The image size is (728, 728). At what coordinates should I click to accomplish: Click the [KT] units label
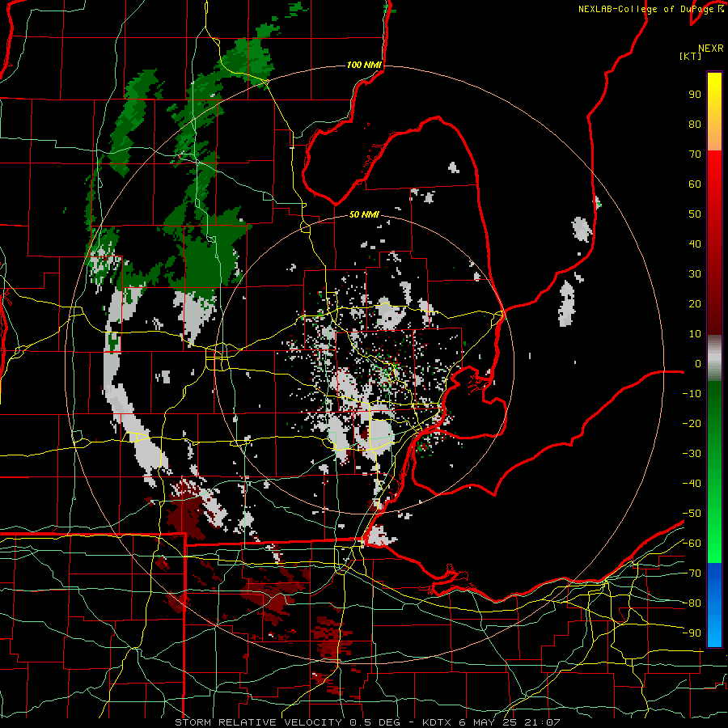pos(690,56)
